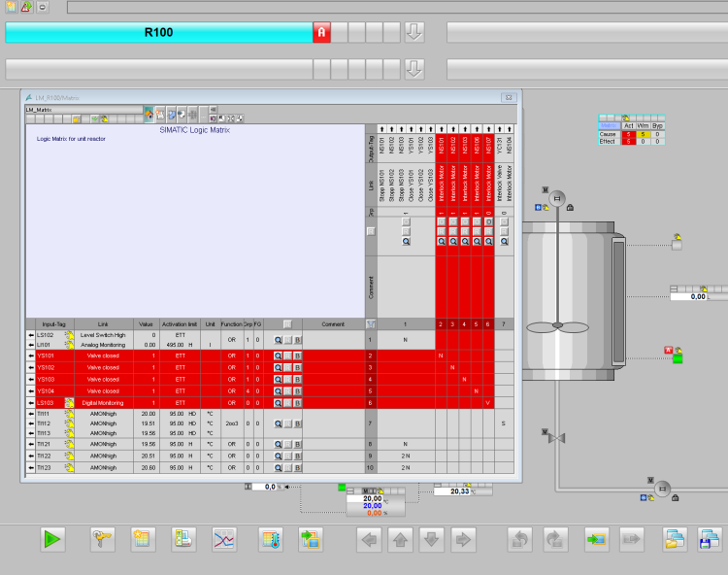This screenshot has width=728, height=575.
Task: Click the top-left alarm triangle icon
Action: (x=27, y=7)
